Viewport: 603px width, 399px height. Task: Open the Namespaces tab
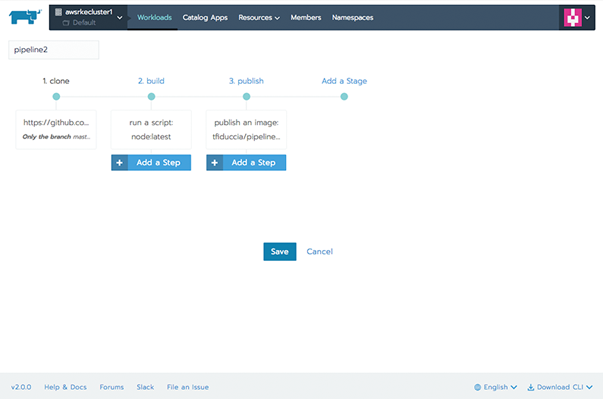(x=353, y=18)
